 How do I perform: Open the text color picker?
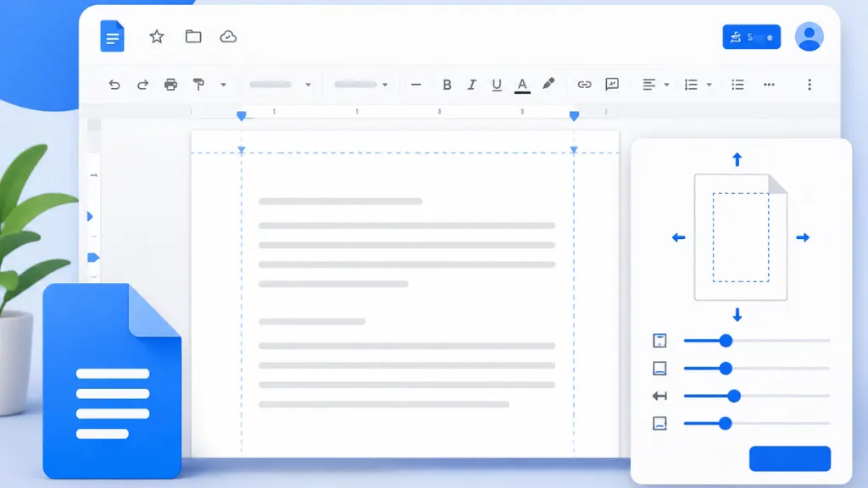(522, 86)
